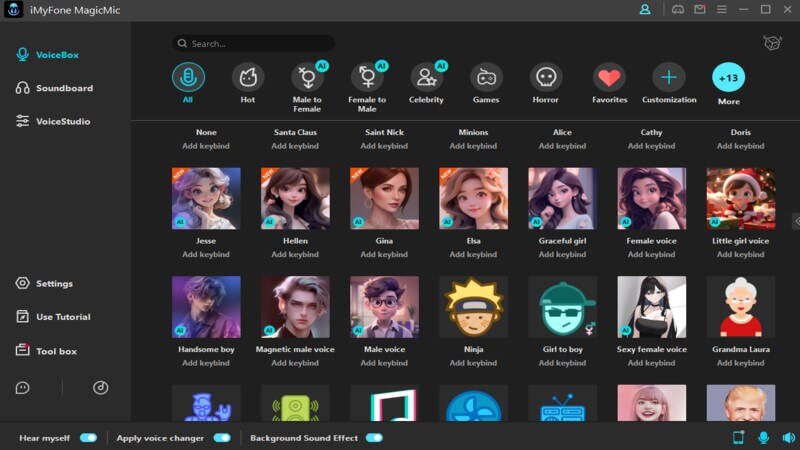Open the Discord icon in title bar
This screenshot has height=450, width=800.
tap(678, 9)
